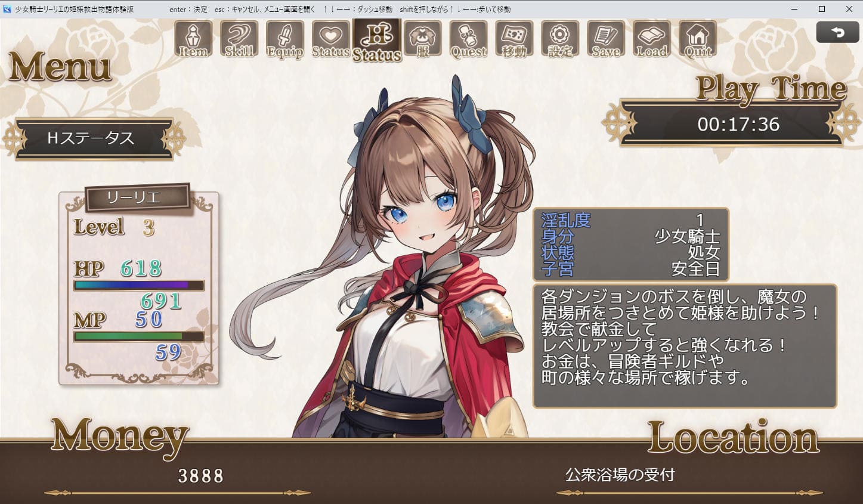Click the purple HP gauge bar
Viewport: 863px width, 504px height.
click(139, 285)
